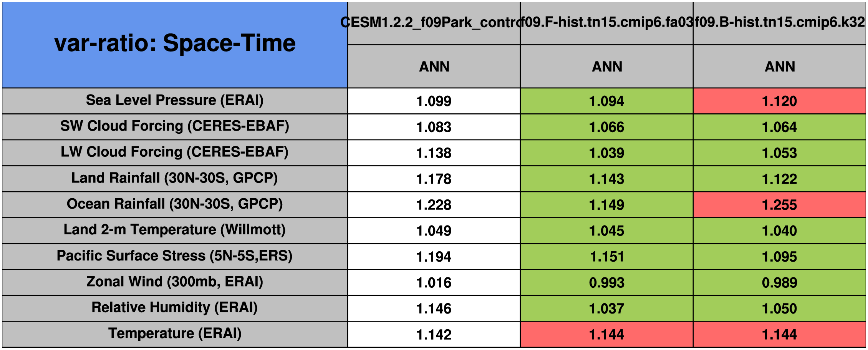The width and height of the screenshot is (868, 350).
Task: Select the white cell with value 1.016
Action: tap(434, 283)
